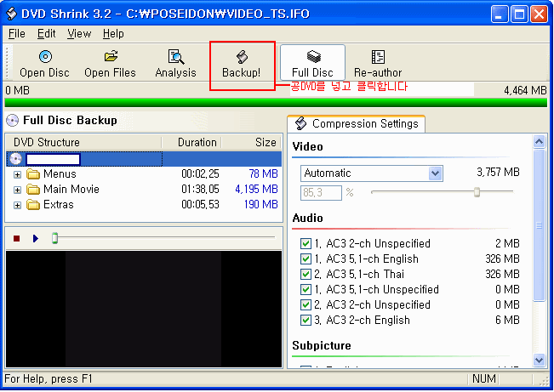Open the File menu
This screenshot has height=392, width=554.
click(17, 34)
